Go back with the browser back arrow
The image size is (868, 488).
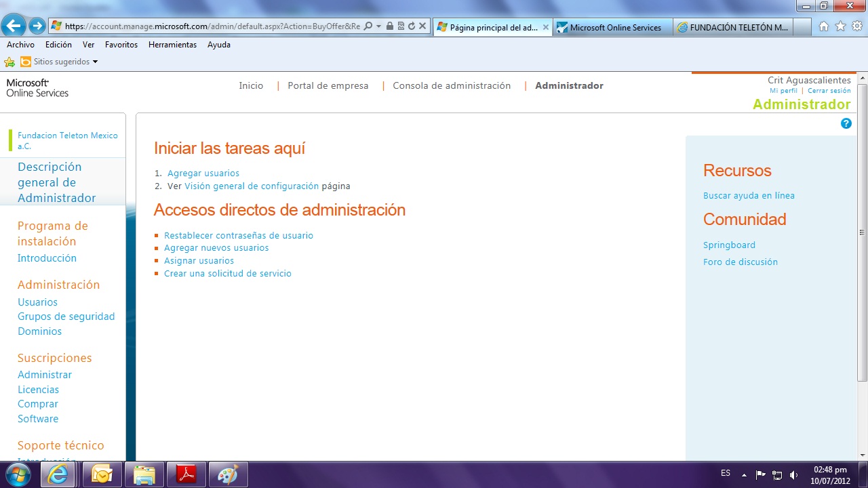(14, 26)
